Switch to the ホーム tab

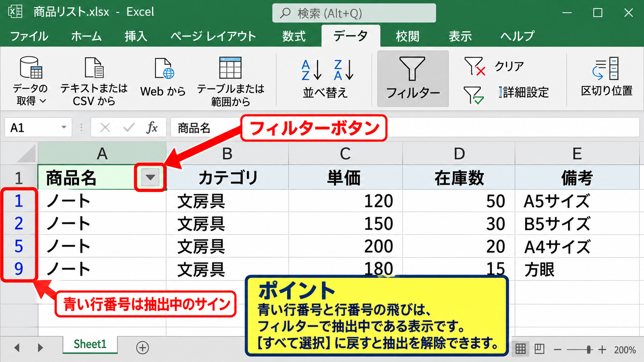point(86,36)
